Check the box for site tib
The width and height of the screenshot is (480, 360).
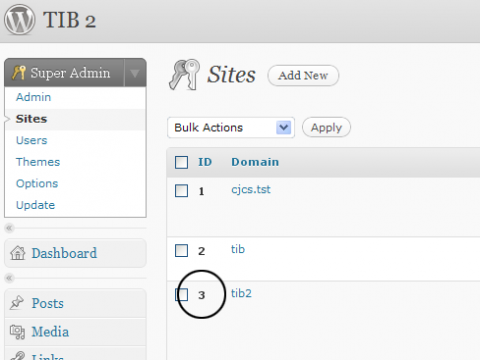(182, 250)
